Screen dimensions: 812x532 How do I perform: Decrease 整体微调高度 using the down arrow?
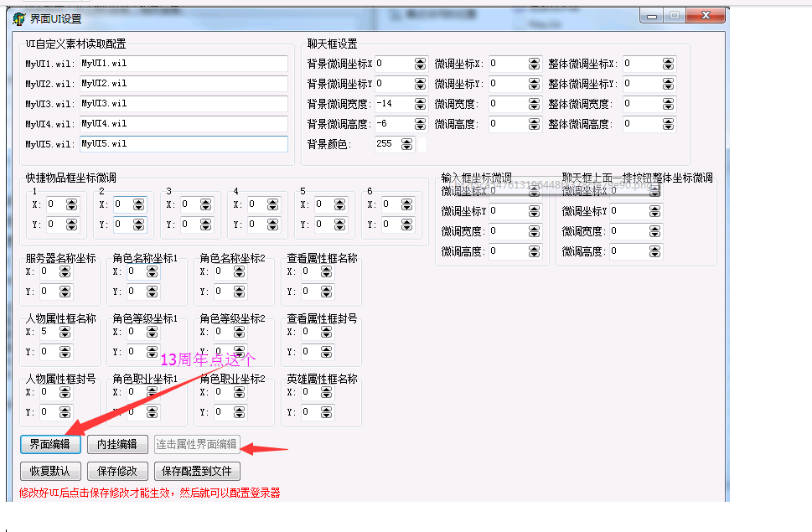(668, 127)
